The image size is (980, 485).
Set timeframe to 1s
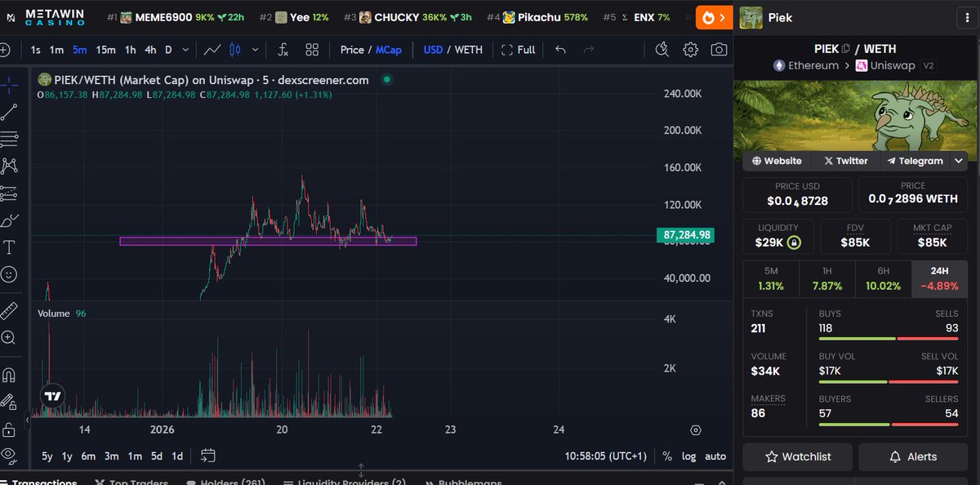click(35, 50)
